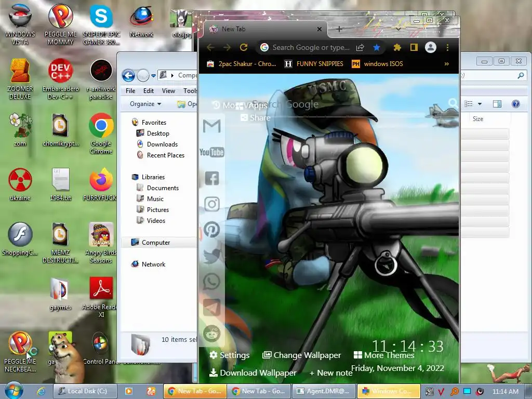The height and width of the screenshot is (399, 532).
Task: Open 2pac Shakur bookmark
Action: (x=242, y=64)
